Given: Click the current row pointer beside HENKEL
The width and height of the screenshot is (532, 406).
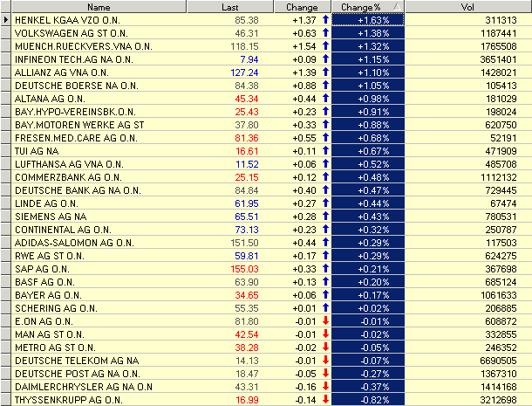Looking at the screenshot, I should [6, 20].
